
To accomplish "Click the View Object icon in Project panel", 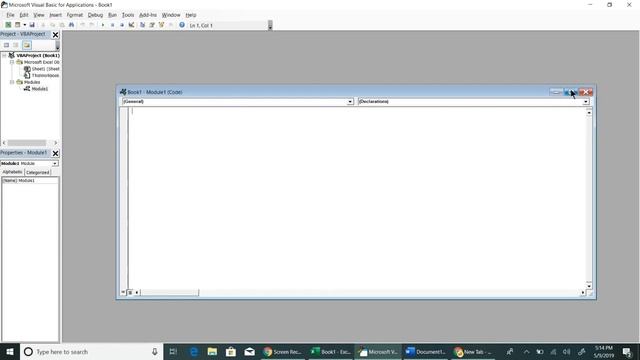I will tap(16, 45).
